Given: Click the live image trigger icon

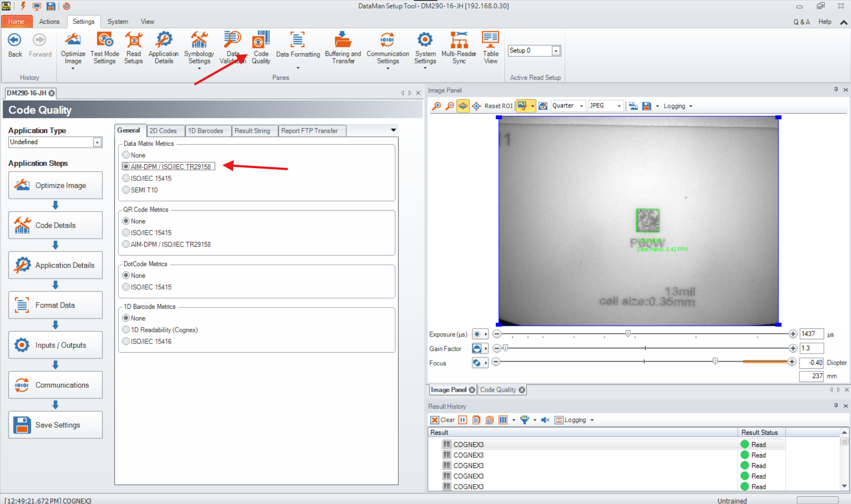Looking at the screenshot, I should pyautogui.click(x=463, y=106).
